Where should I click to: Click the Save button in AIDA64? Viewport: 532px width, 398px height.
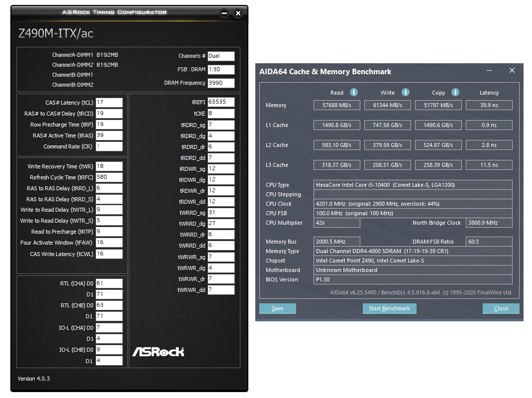tap(278, 308)
